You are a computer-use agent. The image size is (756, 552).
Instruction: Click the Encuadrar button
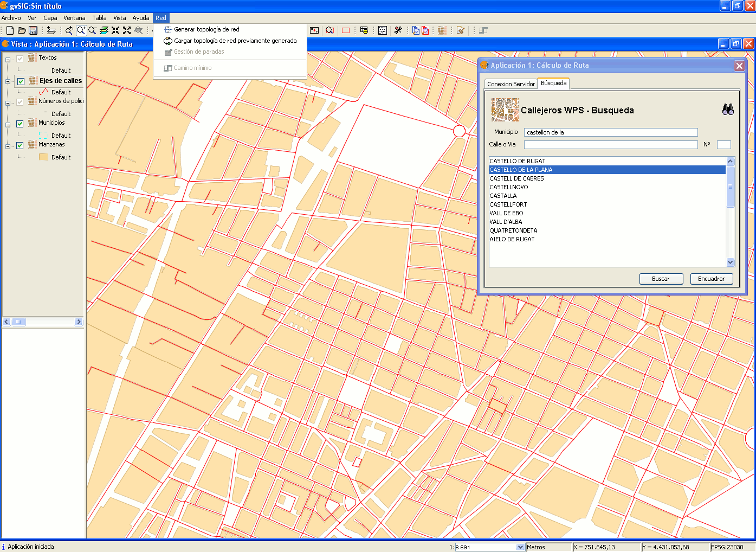click(711, 279)
